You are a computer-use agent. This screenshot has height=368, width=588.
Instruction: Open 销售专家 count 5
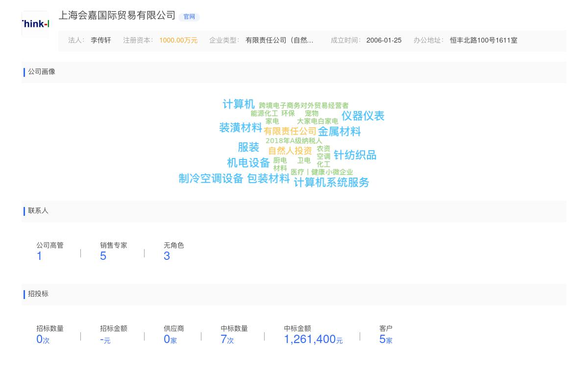(x=103, y=256)
